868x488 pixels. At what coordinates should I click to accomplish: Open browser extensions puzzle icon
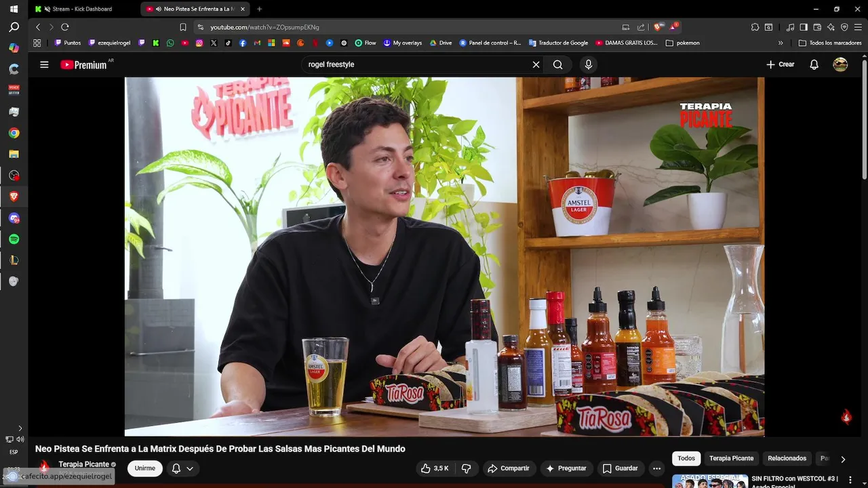[755, 27]
